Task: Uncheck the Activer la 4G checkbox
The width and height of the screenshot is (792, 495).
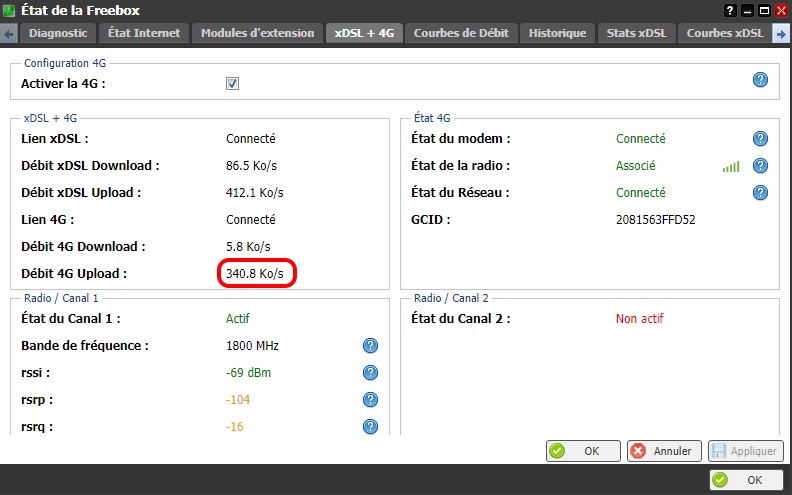Action: pyautogui.click(x=232, y=83)
